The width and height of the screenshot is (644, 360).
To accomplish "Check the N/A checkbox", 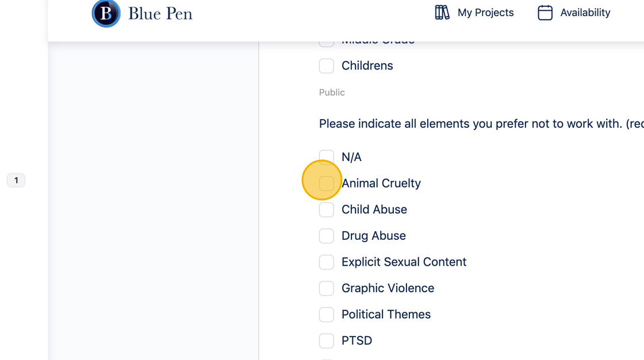I will 327,157.
